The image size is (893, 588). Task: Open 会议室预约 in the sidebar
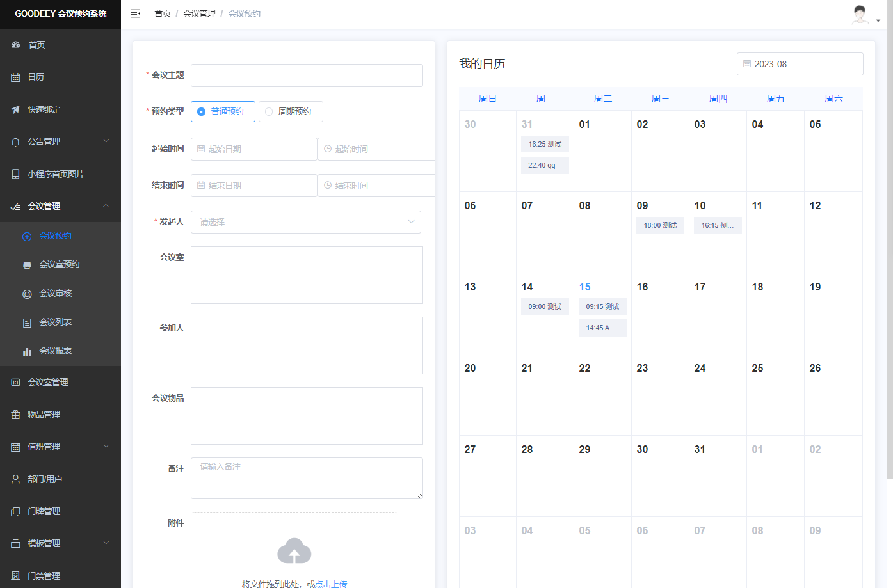(60, 264)
